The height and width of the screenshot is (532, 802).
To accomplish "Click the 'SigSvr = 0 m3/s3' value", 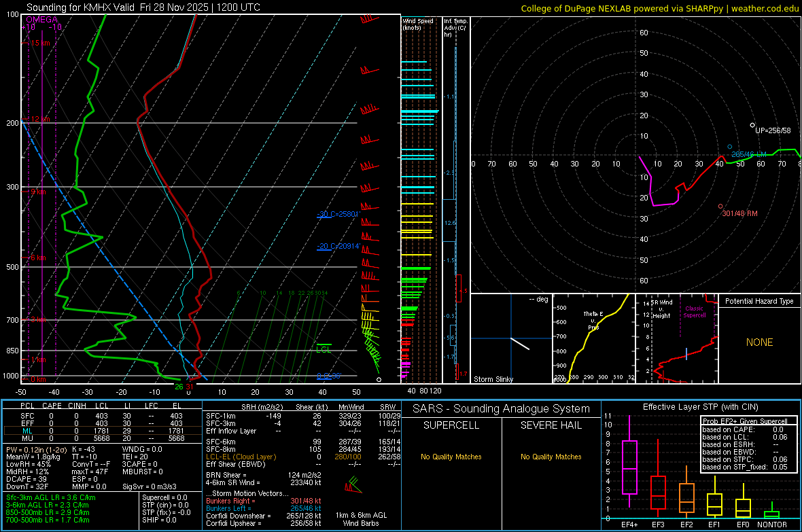I will (150, 486).
